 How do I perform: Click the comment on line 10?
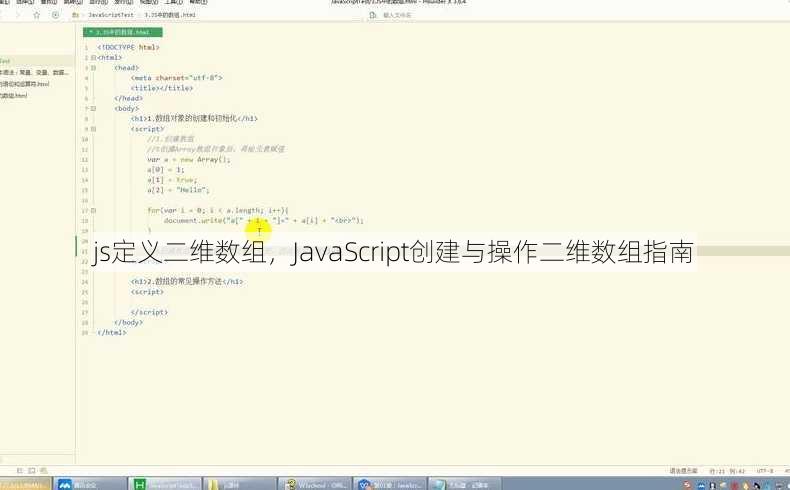tap(171, 139)
